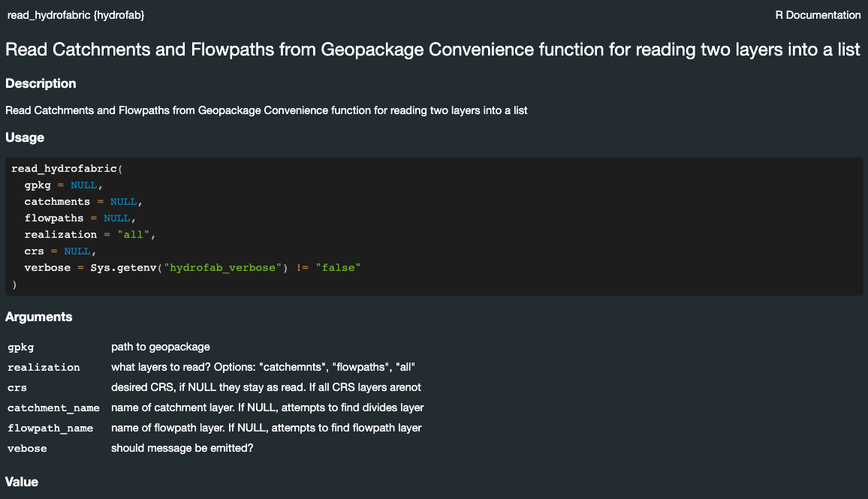The width and height of the screenshot is (868, 499).
Task: Click the realization = "all" code line
Action: pyautogui.click(x=90, y=235)
